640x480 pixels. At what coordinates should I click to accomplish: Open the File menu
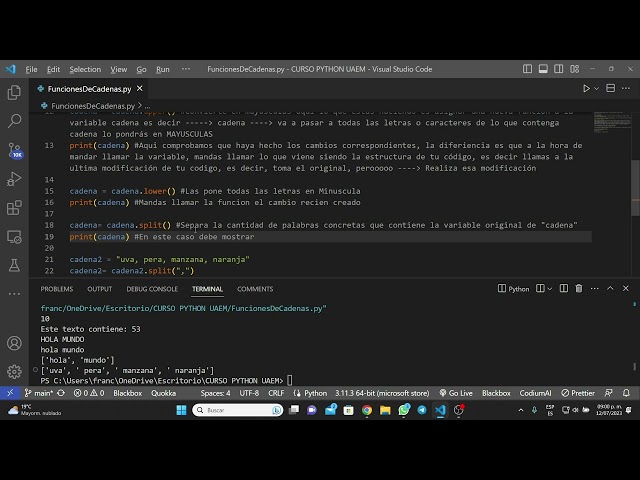tap(31, 69)
